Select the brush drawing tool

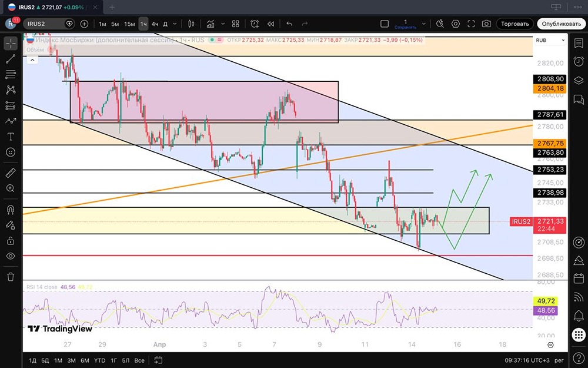11,121
